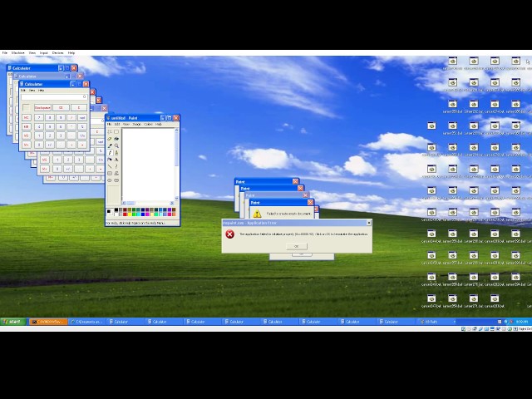Switch to C:\Documents taskbar button
The height and width of the screenshot is (399, 532).
click(86, 322)
